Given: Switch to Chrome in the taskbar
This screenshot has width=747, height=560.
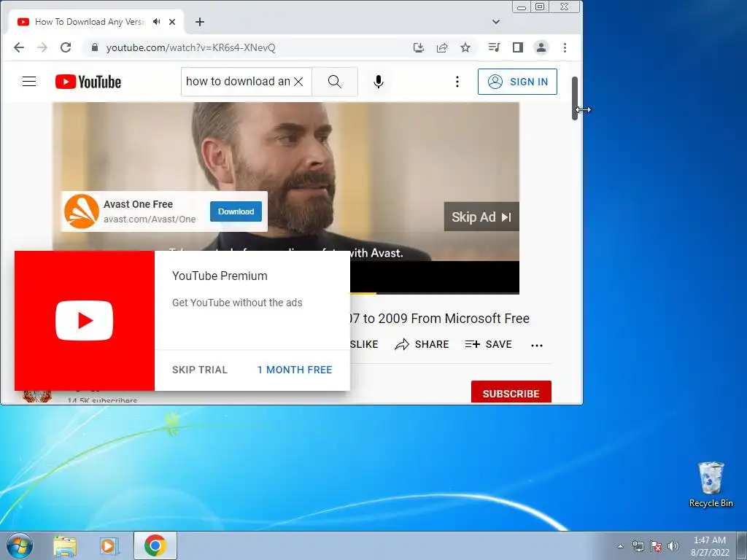Looking at the screenshot, I should point(155,545).
